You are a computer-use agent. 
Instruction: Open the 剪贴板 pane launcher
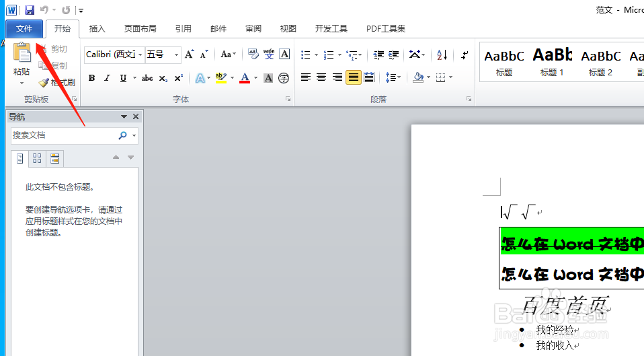coord(75,99)
